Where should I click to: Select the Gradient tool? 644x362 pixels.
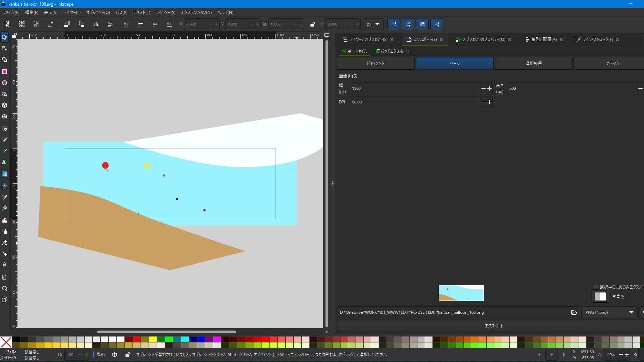[5, 174]
